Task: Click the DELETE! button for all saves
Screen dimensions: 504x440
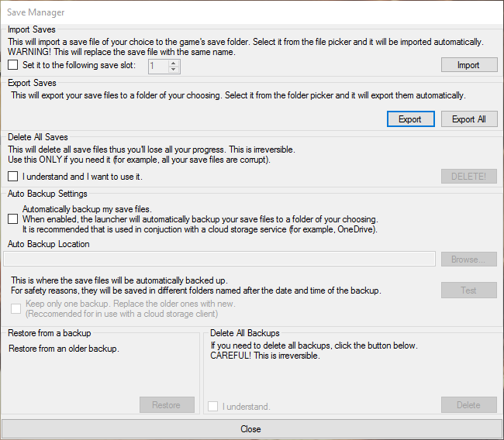Action: pos(469,177)
